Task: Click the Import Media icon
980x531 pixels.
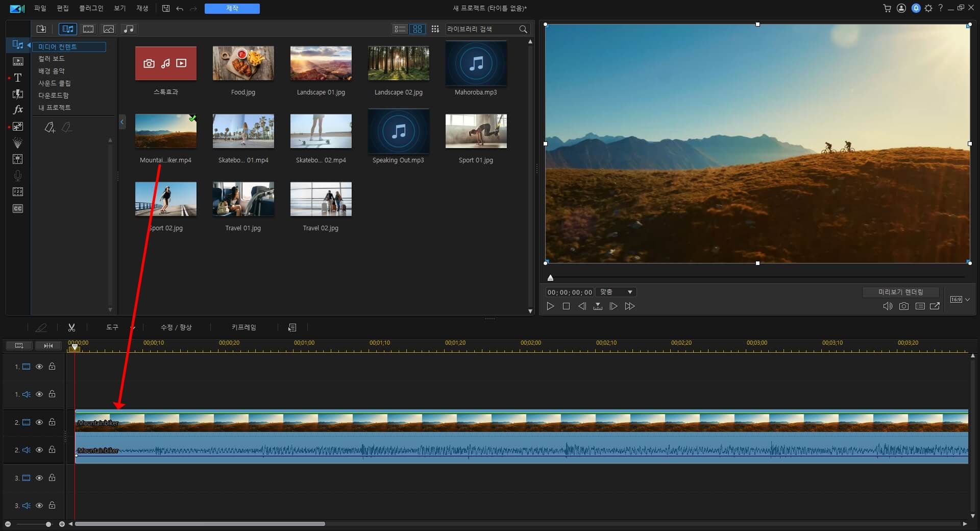Action: (x=41, y=29)
